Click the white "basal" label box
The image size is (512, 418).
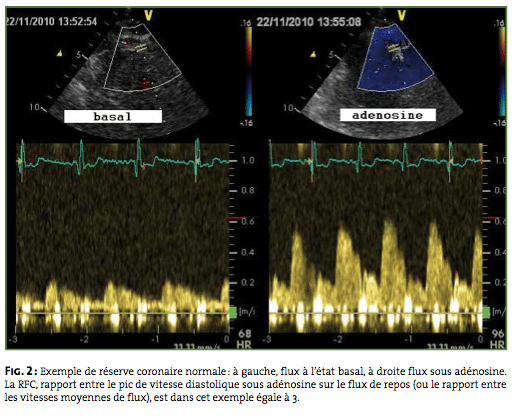113,116
